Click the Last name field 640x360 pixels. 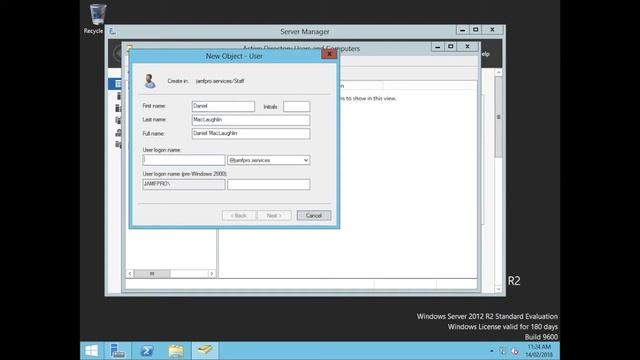coord(251,120)
